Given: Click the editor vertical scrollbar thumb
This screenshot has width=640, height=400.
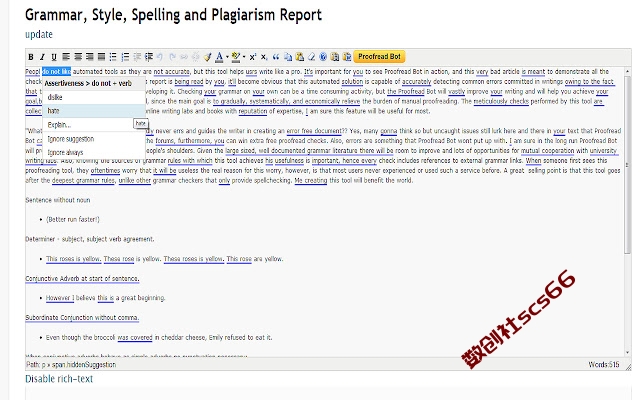Looking at the screenshot, I should (x=628, y=164).
